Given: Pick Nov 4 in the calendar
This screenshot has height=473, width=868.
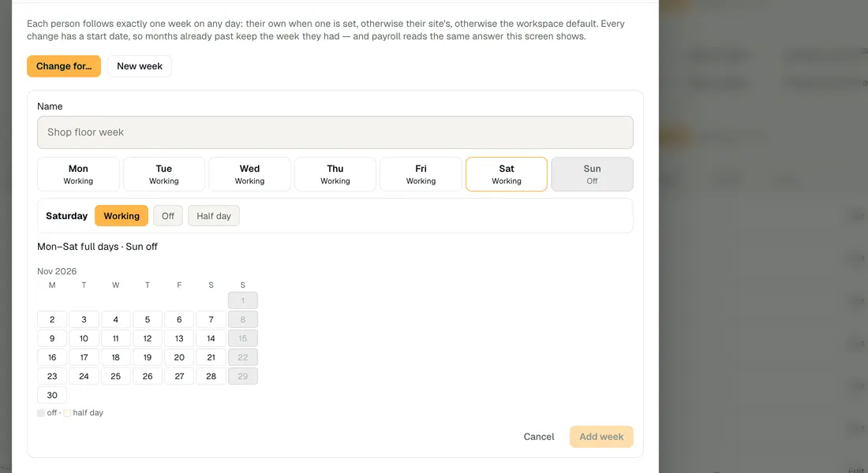Looking at the screenshot, I should pyautogui.click(x=116, y=319).
